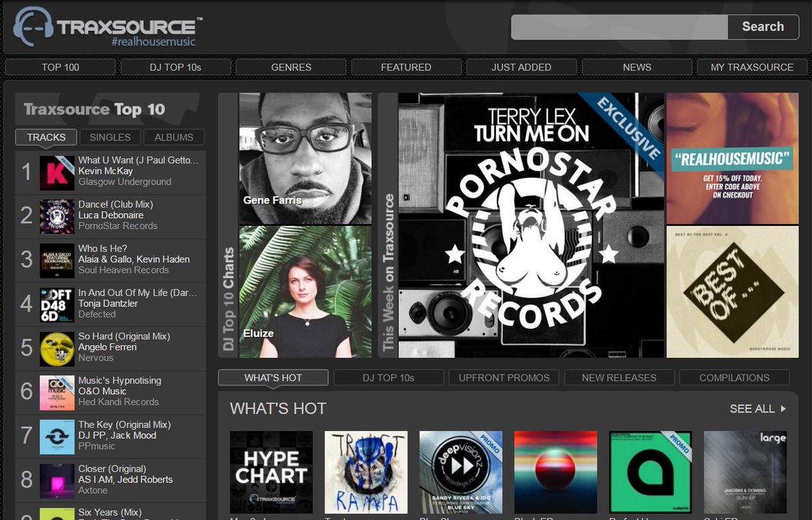Switch to DJ TOP 10s content tab
812x520 pixels.
(x=388, y=377)
